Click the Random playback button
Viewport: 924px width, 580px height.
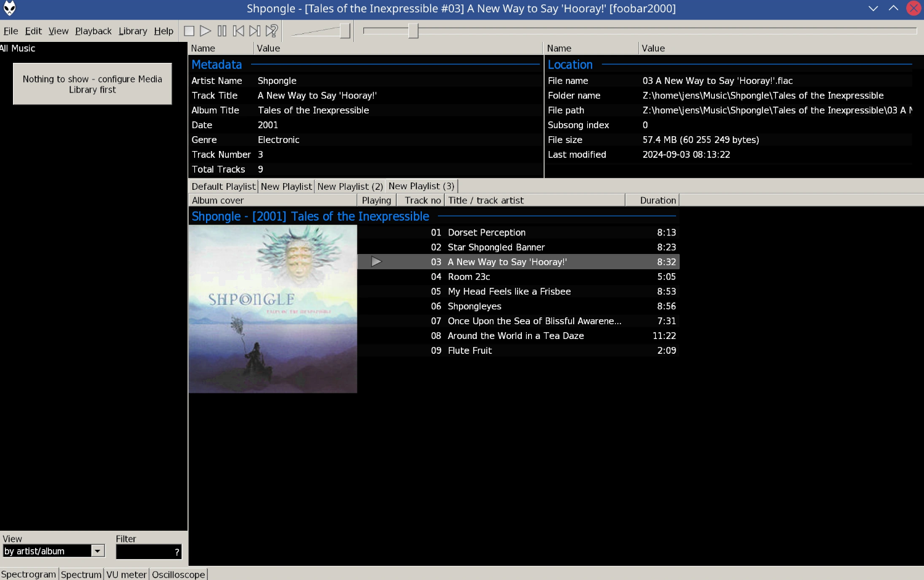pos(271,31)
